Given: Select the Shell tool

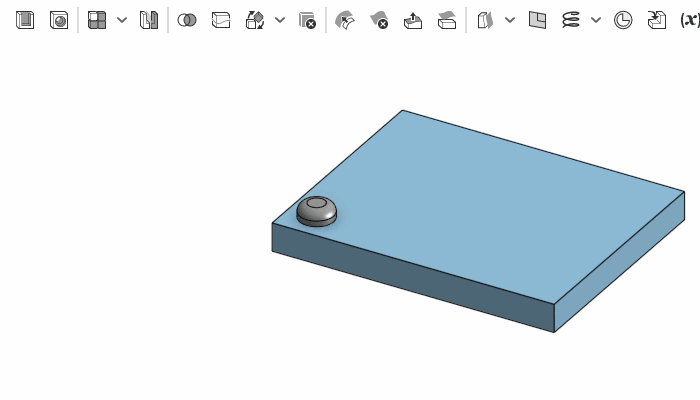Looking at the screenshot, I should (x=25, y=20).
